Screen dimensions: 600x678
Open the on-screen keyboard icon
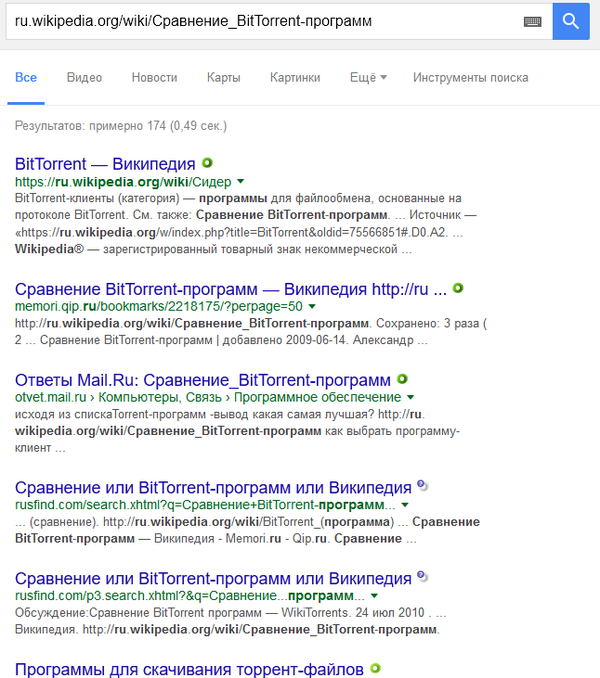(532, 21)
